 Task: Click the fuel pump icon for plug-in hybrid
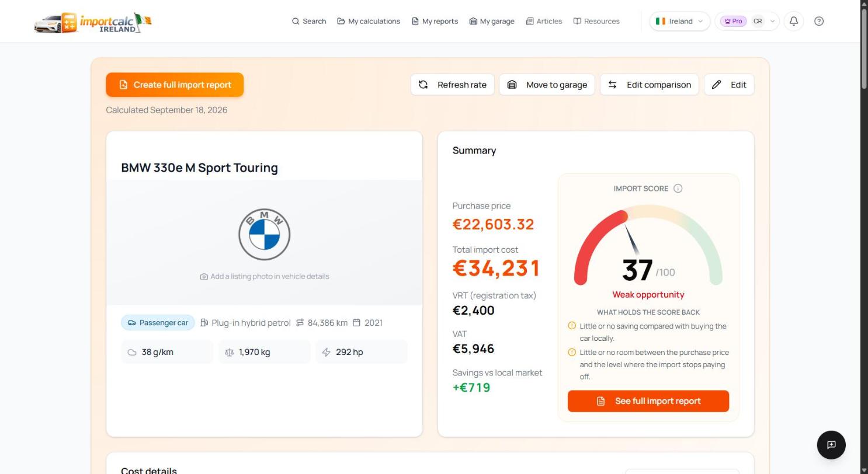204,323
